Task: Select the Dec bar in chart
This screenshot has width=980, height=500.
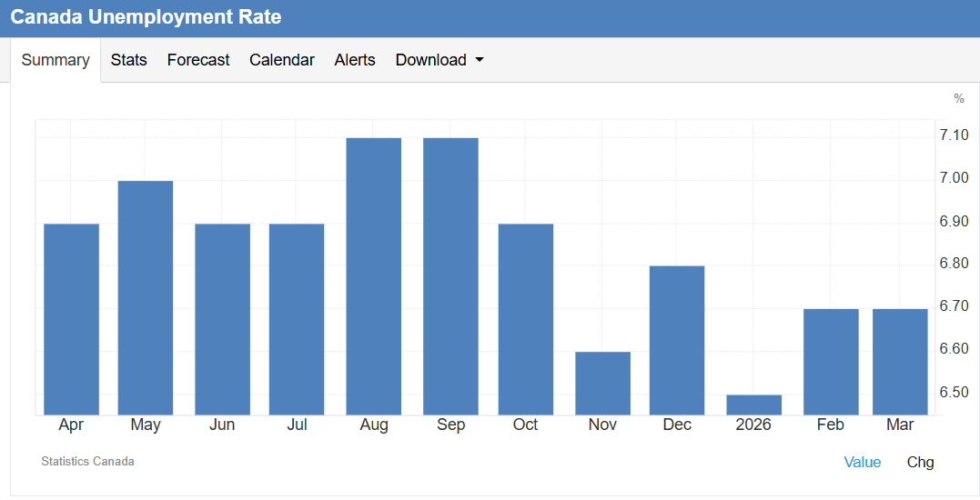Action: (677, 340)
